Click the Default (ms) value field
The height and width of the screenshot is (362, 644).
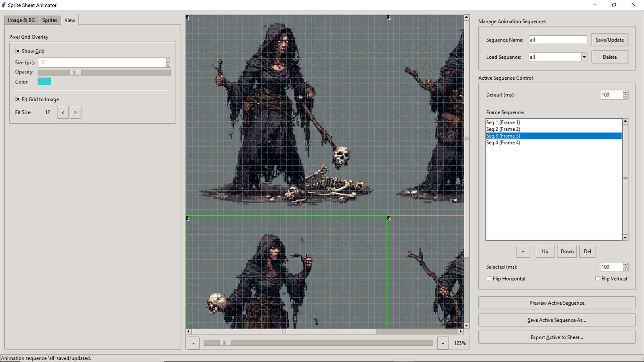[611, 95]
